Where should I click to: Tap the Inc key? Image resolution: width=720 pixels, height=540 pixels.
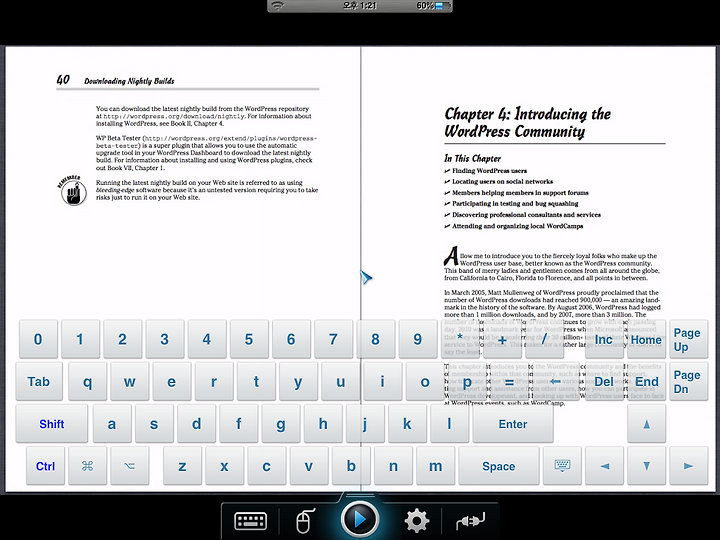pos(604,339)
